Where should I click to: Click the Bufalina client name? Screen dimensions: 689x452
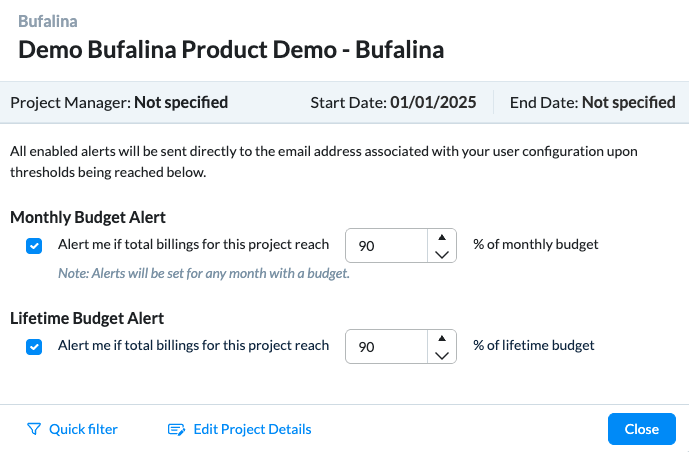tap(48, 21)
